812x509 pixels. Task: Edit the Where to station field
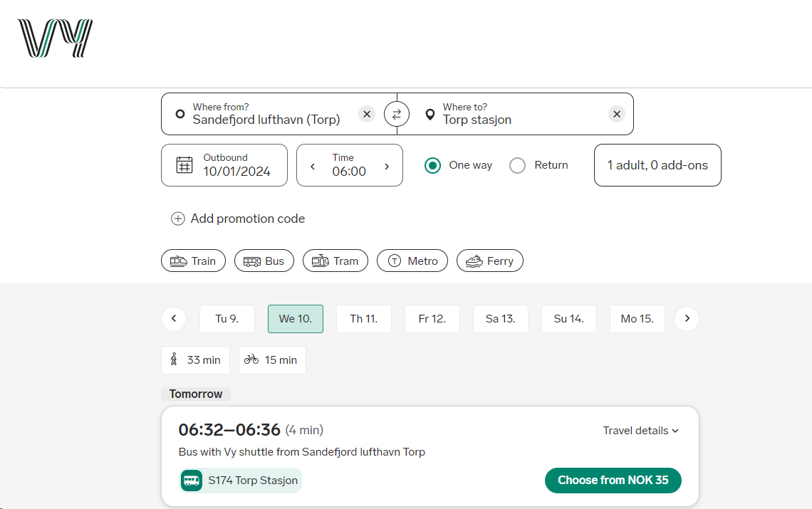tap(515, 114)
